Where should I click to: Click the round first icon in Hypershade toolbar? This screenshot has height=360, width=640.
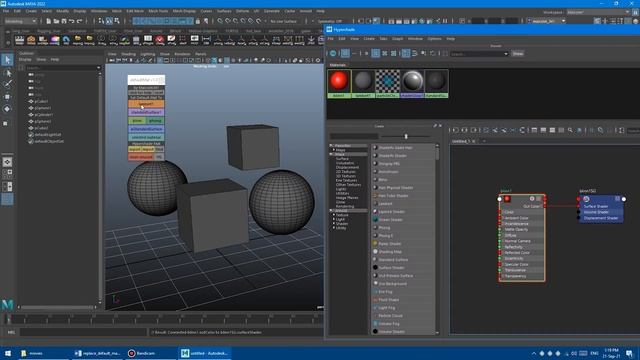[333, 53]
